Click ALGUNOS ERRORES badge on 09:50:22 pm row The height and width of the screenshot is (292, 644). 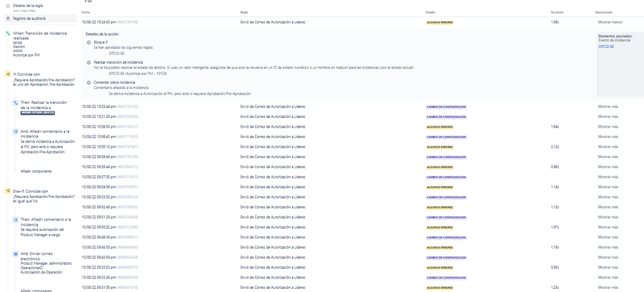439,227
